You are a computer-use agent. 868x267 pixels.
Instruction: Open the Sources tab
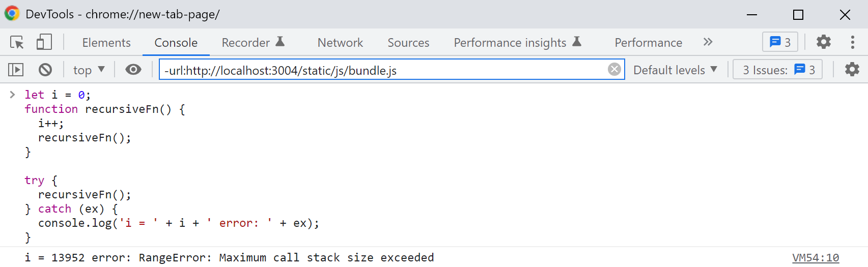pos(408,43)
